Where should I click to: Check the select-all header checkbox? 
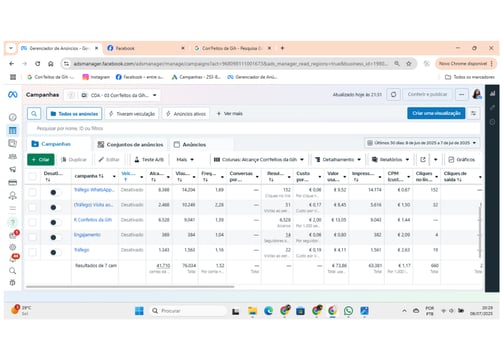tap(32, 176)
